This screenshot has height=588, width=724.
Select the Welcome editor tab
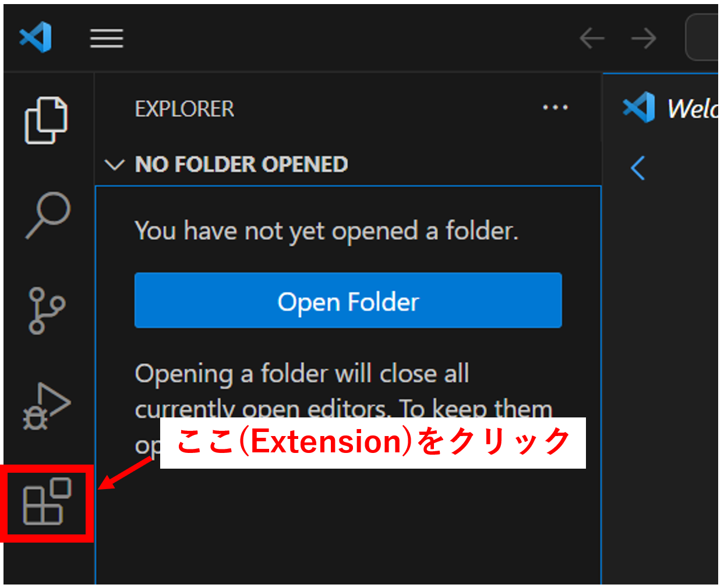click(x=670, y=108)
